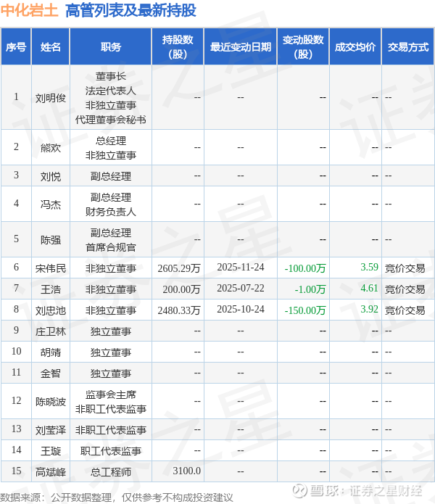Select the name 冯杰
The width and height of the screenshot is (435, 504).
[x=51, y=205]
